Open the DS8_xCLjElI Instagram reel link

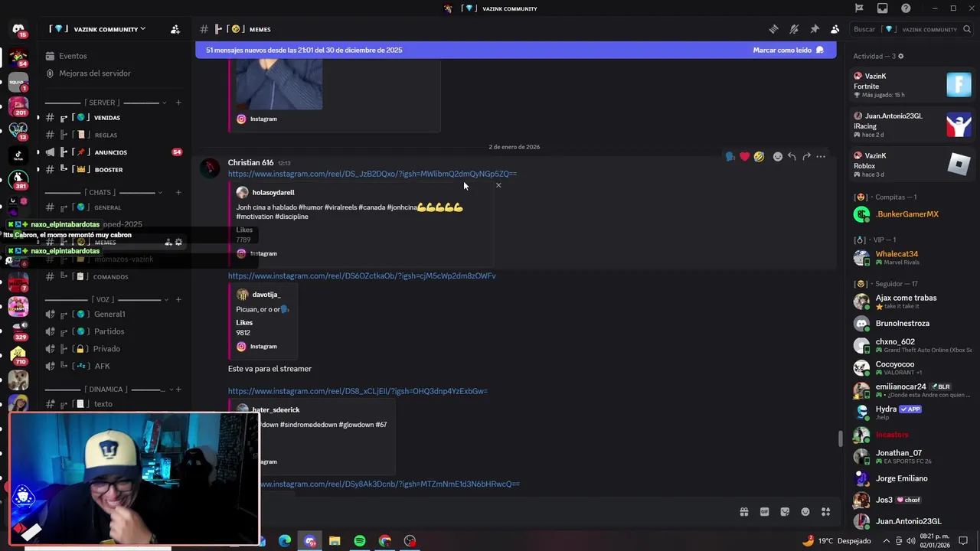[358, 391]
